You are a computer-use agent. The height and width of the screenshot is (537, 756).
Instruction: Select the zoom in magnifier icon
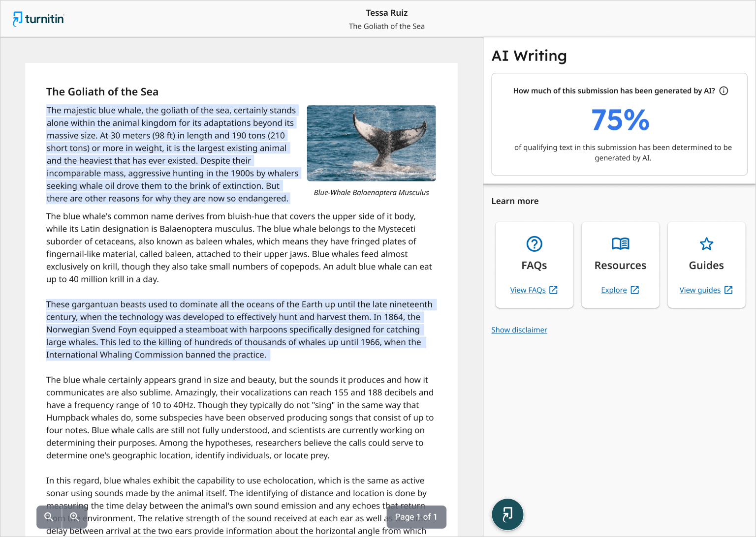click(x=74, y=517)
